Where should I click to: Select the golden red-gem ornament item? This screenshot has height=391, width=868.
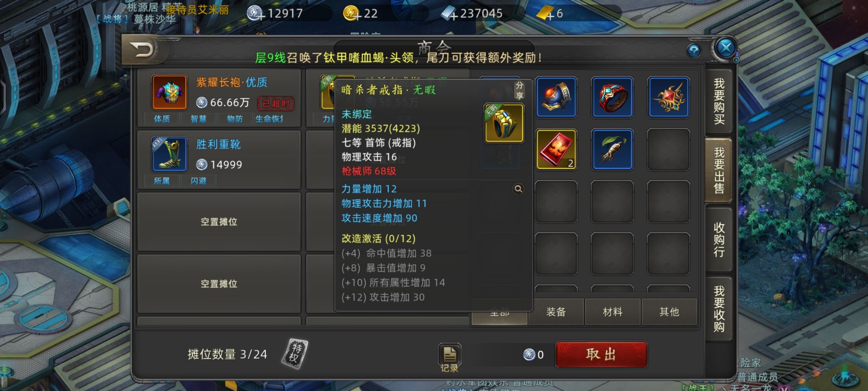tap(668, 97)
